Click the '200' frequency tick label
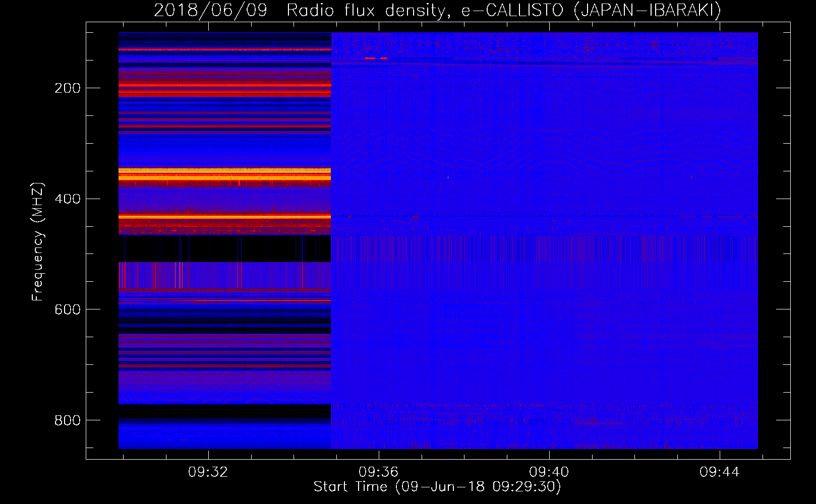The height and width of the screenshot is (504, 816). coord(68,88)
